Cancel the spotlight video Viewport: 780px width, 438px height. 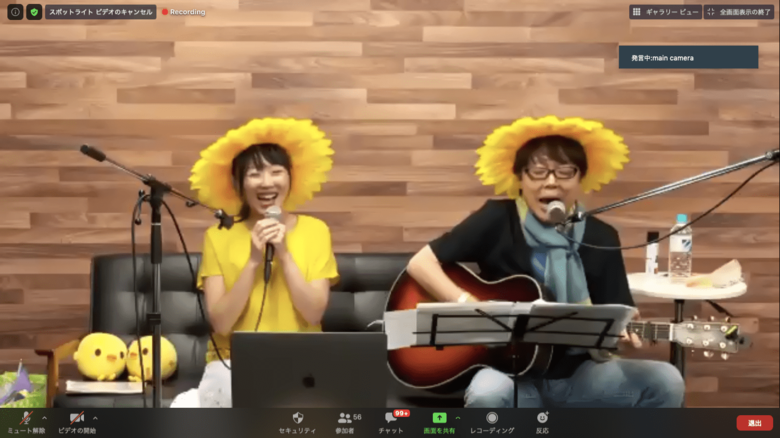100,12
